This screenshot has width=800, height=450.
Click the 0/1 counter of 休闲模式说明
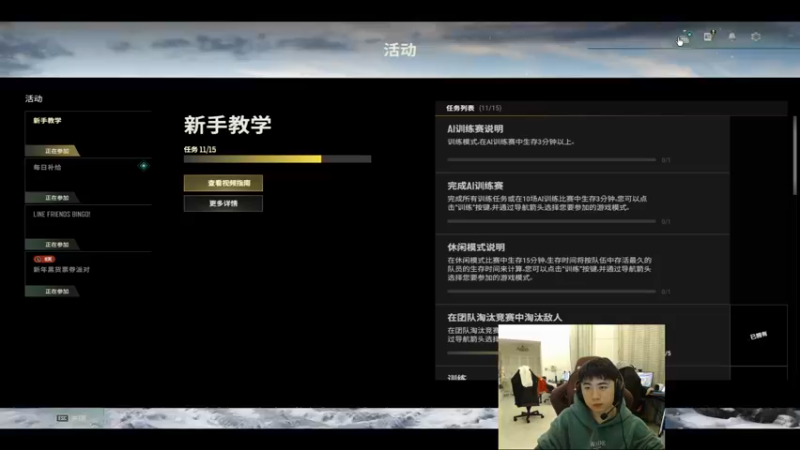(x=666, y=292)
